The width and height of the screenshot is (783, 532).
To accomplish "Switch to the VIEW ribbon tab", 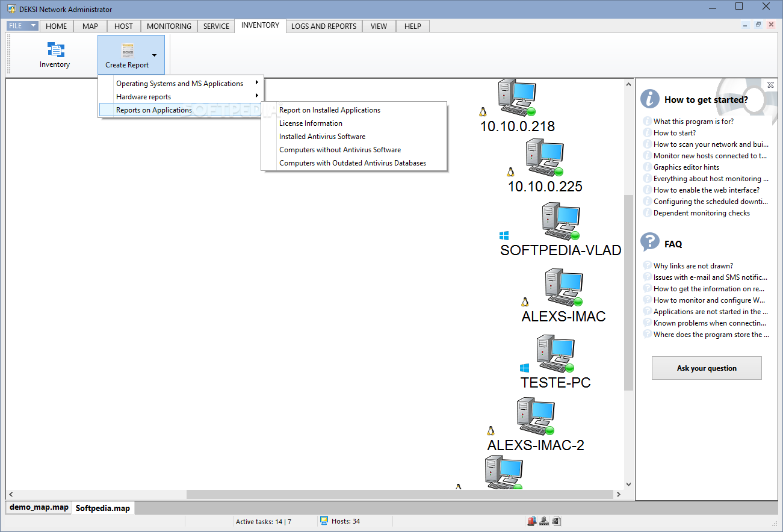I will (x=379, y=26).
